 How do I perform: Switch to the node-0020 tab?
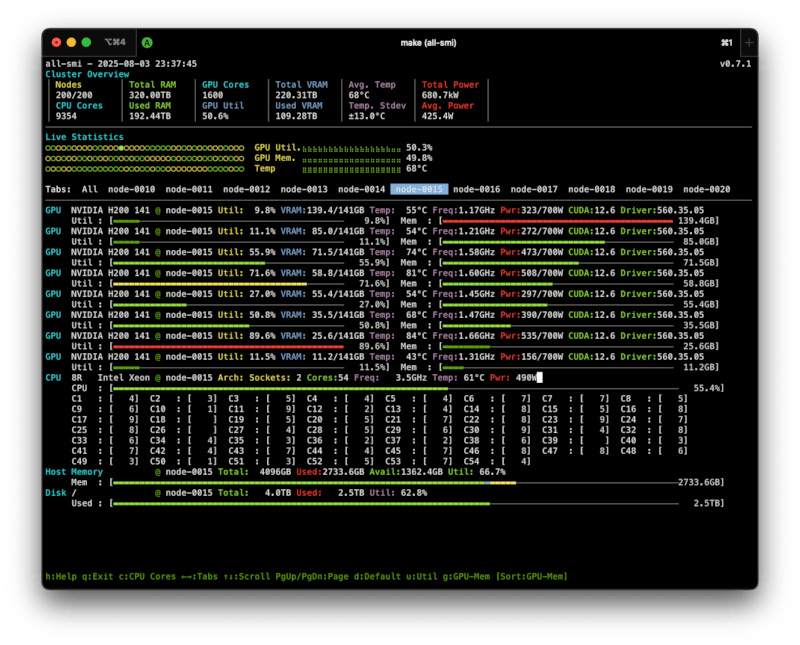[x=706, y=187]
